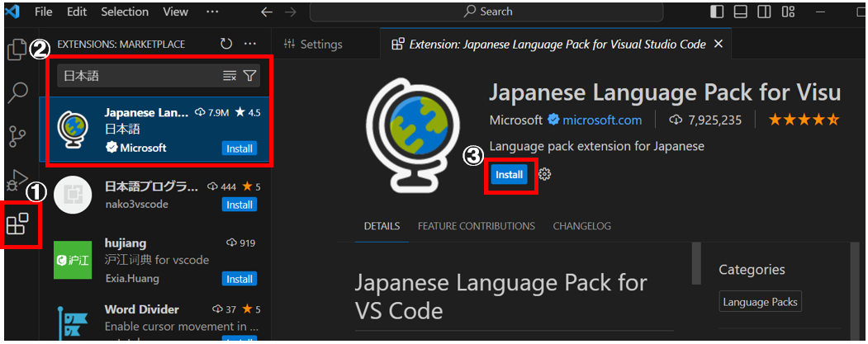Open the microsoft.com publisher link
Viewport: 868px width, 344px height.
click(602, 120)
